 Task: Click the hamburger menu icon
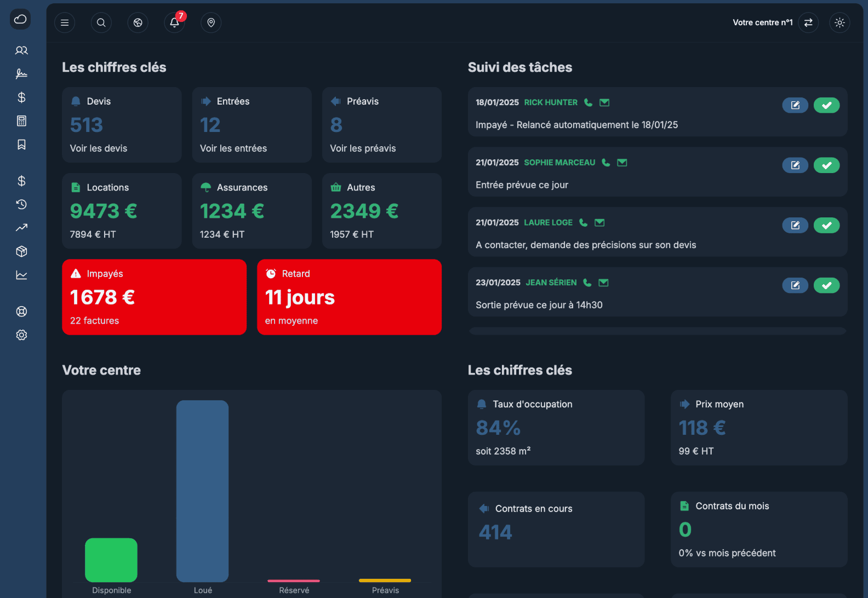[x=65, y=22]
